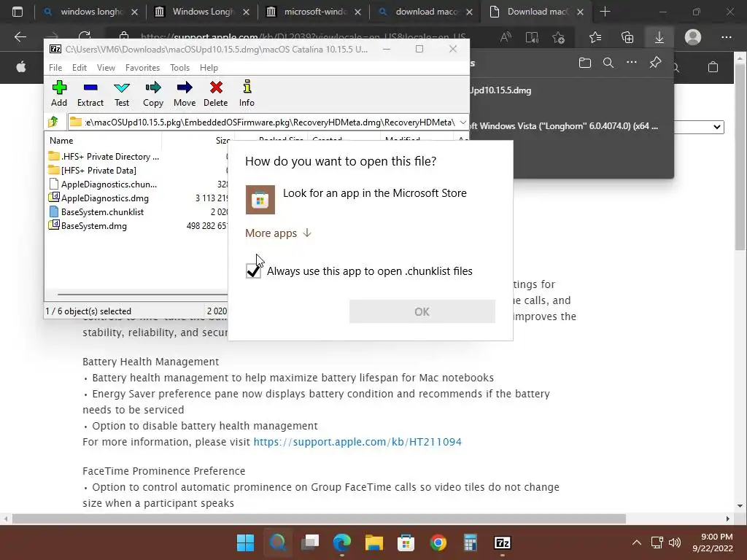Open the language dropdown on Apple page

click(x=699, y=127)
